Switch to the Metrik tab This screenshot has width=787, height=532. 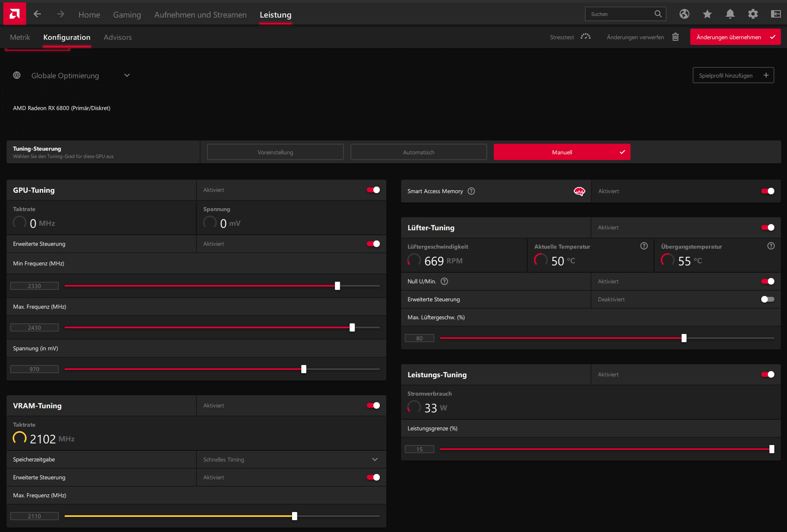click(20, 37)
